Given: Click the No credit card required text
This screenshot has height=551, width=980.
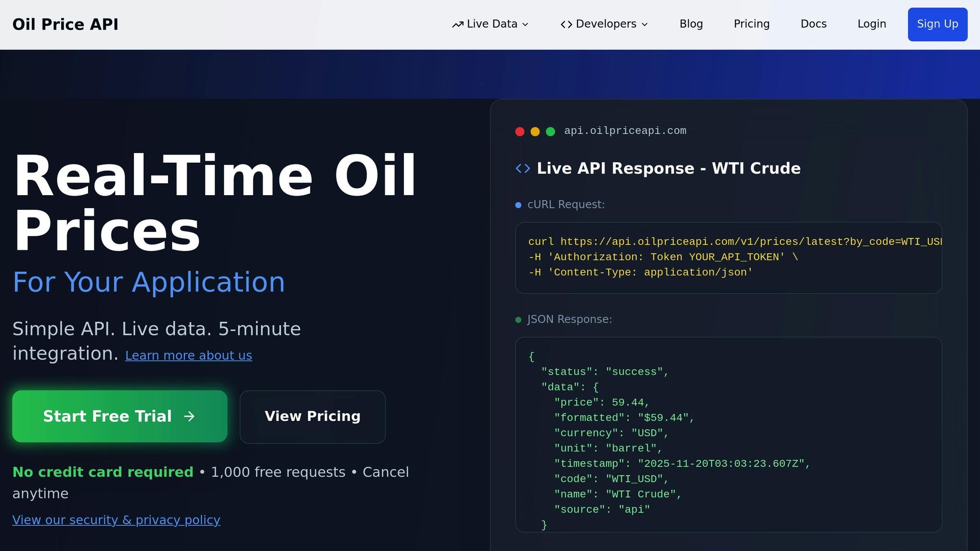Looking at the screenshot, I should tap(103, 472).
